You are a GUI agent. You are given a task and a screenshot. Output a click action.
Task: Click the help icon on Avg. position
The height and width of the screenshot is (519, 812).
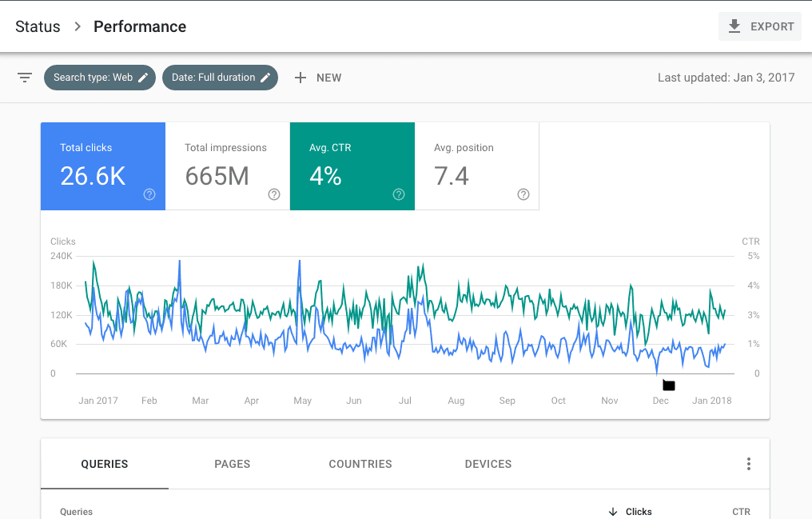(x=523, y=194)
